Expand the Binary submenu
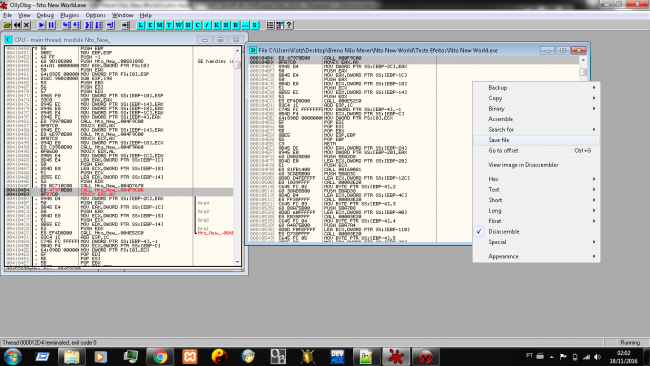The image size is (650, 366). pyautogui.click(x=536, y=109)
